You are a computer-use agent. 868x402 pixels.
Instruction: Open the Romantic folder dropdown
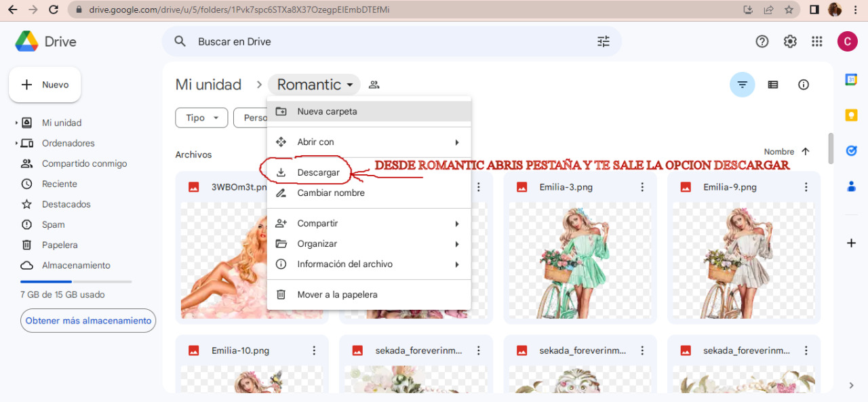point(315,85)
